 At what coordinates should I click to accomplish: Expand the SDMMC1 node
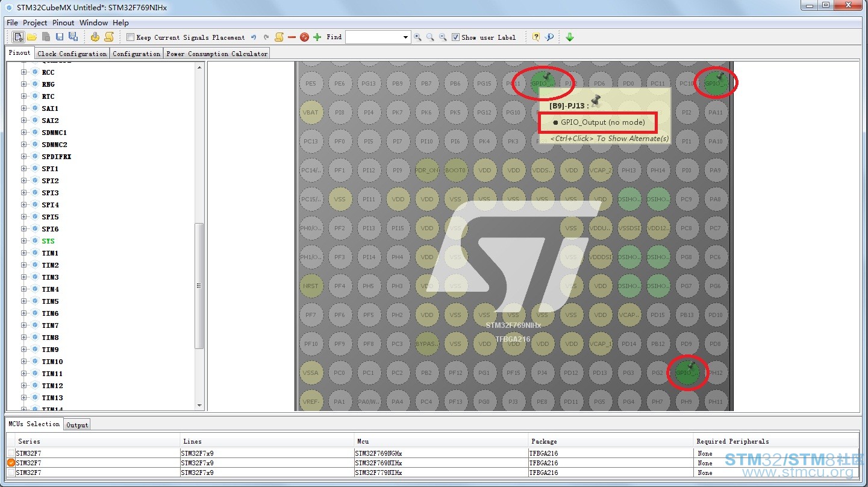24,133
